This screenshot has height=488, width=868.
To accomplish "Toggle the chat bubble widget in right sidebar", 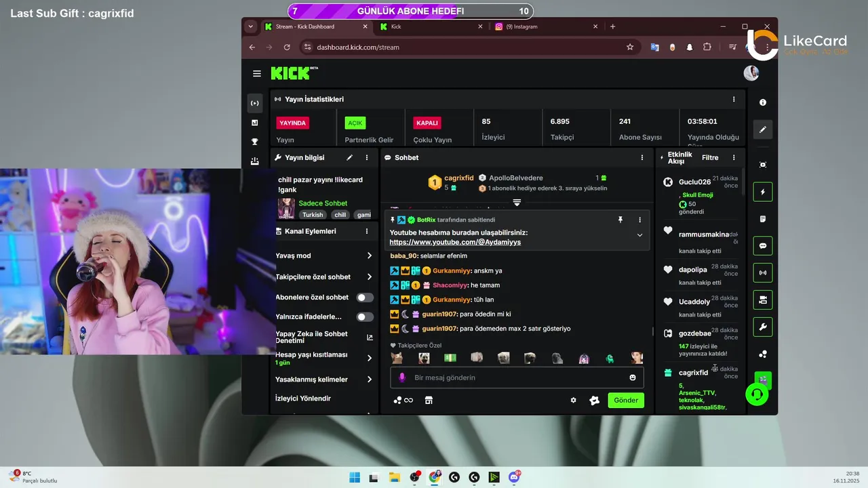I will click(763, 246).
